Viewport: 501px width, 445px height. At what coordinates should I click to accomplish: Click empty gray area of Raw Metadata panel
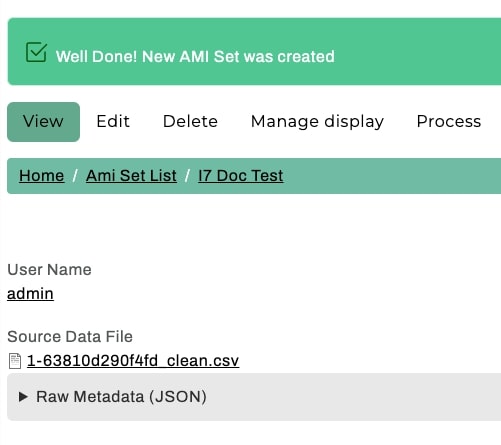click(x=353, y=397)
